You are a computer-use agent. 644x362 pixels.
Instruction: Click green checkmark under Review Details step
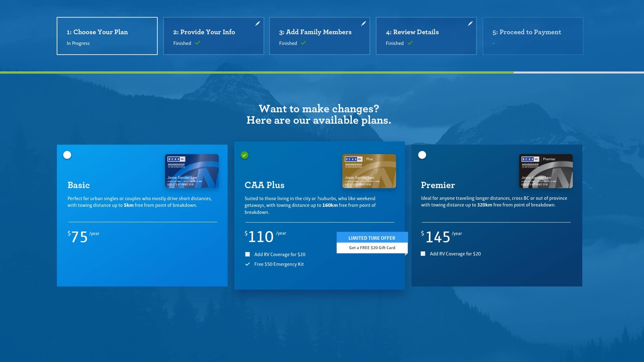pyautogui.click(x=410, y=43)
